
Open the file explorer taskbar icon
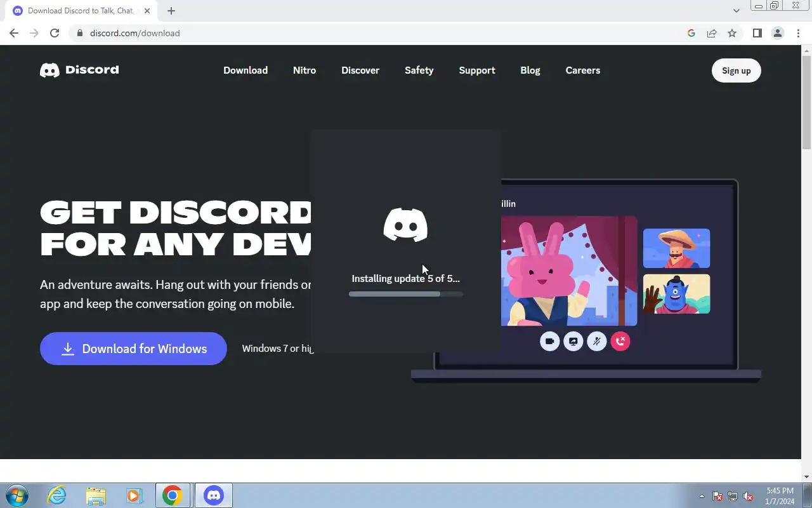coord(96,495)
